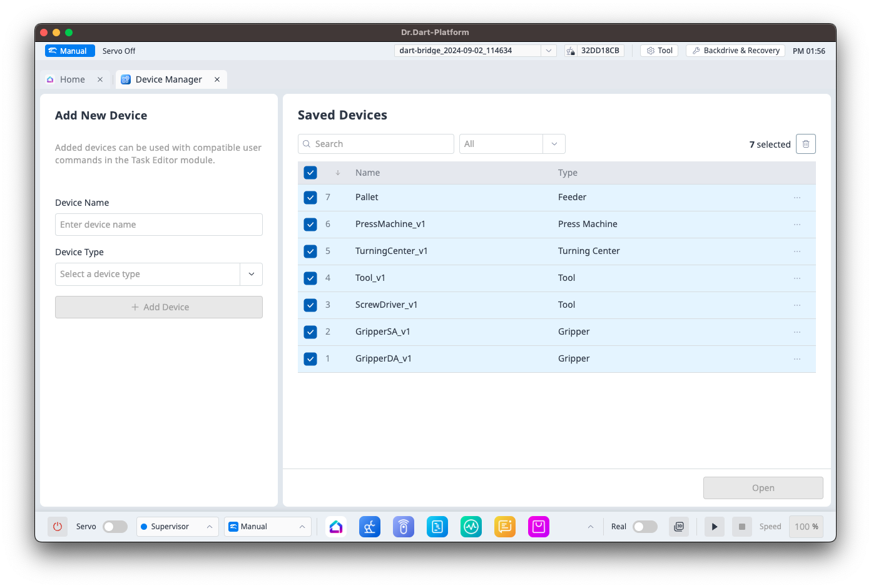This screenshot has width=871, height=588.
Task: Click the Device Name input field
Action: pyautogui.click(x=158, y=225)
